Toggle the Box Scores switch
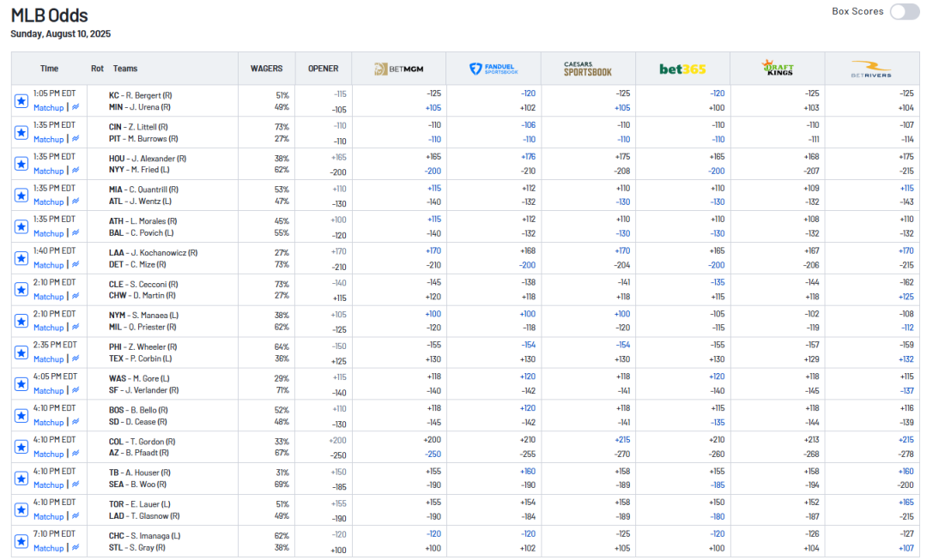 [x=904, y=12]
